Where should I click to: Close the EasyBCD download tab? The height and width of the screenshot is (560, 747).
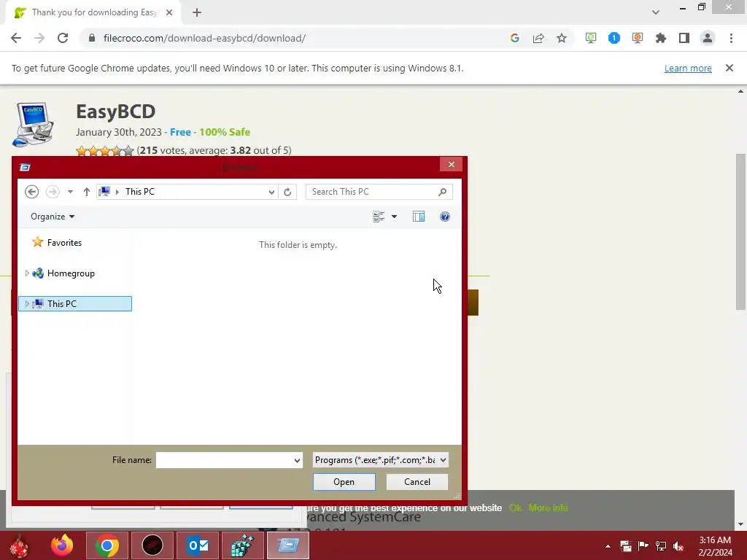pyautogui.click(x=169, y=12)
